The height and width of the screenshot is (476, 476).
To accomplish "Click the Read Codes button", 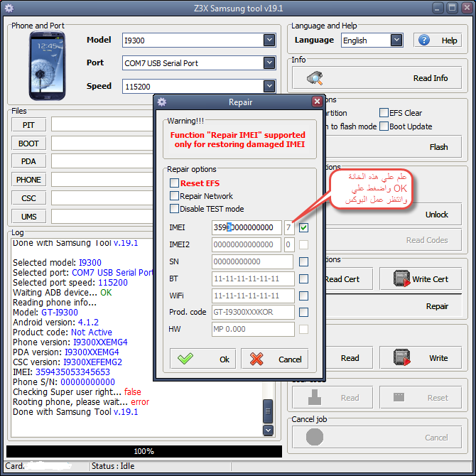I will click(x=394, y=240).
